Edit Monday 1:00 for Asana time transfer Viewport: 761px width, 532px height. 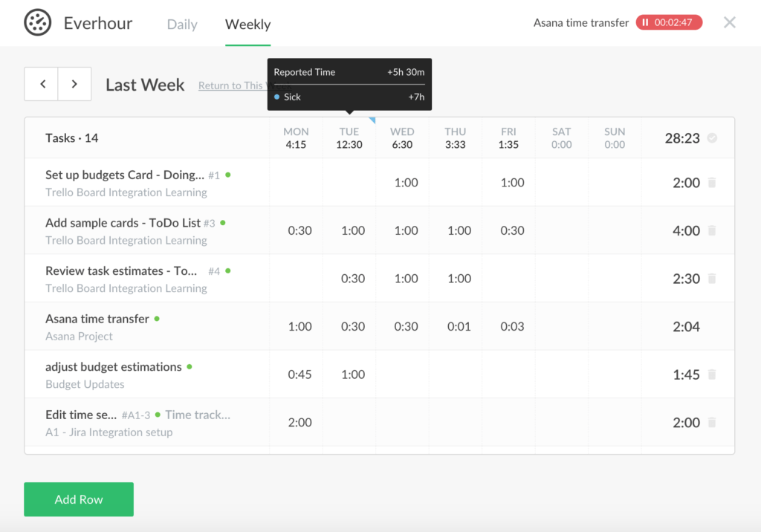(300, 327)
